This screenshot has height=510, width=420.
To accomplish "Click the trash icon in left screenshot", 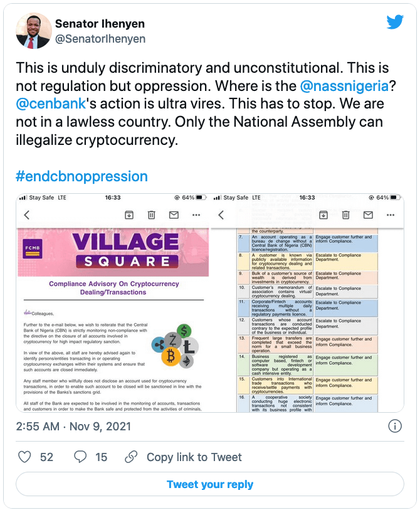I will (x=152, y=215).
